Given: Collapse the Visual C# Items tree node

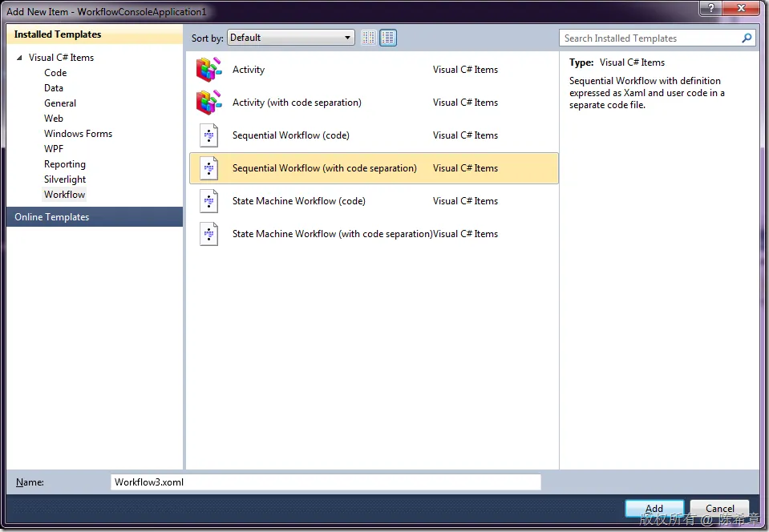Looking at the screenshot, I should (19, 58).
